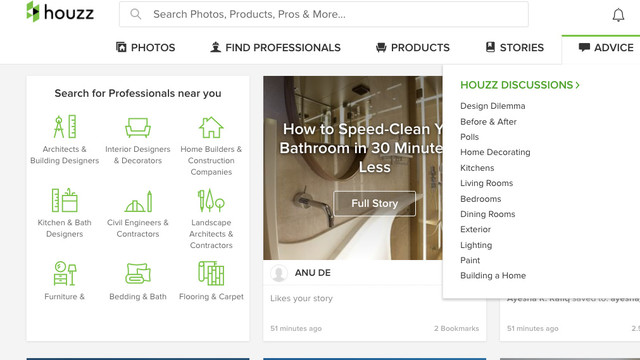This screenshot has height=360, width=640.
Task: Select Flooring & Carpet icon
Action: (x=211, y=273)
